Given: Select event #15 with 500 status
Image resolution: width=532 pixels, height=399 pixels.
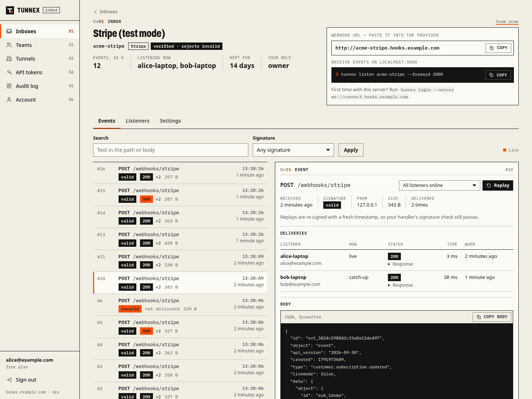Looking at the screenshot, I should 180,195.
